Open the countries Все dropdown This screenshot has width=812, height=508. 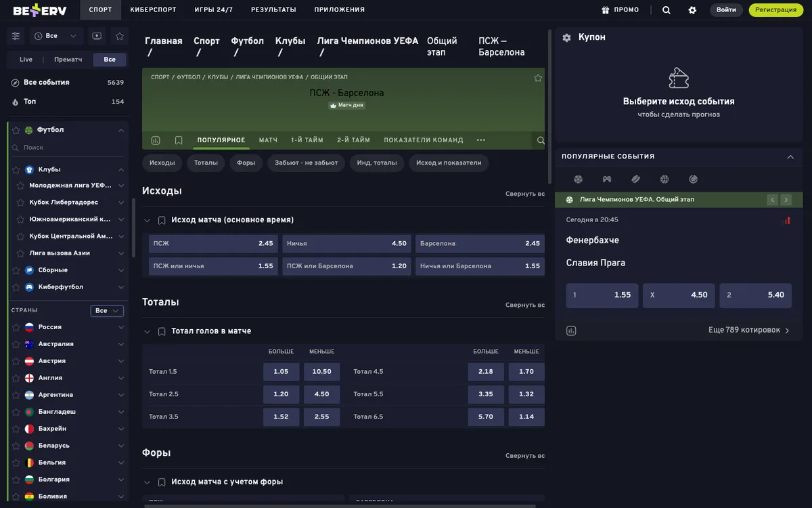click(107, 311)
